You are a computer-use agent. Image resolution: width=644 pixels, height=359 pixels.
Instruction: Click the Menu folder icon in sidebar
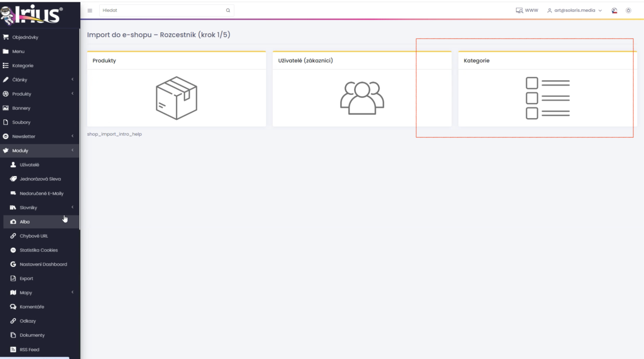(x=6, y=51)
